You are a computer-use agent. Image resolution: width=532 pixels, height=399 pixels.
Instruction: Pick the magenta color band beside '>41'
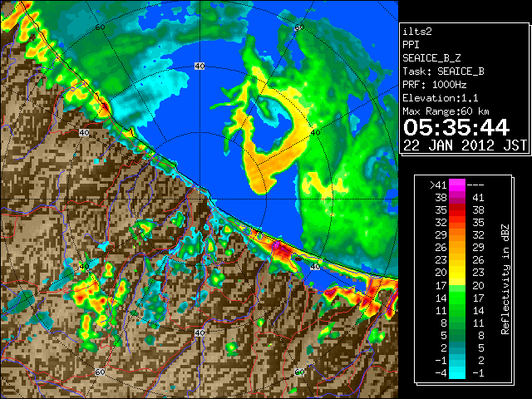[457, 185]
